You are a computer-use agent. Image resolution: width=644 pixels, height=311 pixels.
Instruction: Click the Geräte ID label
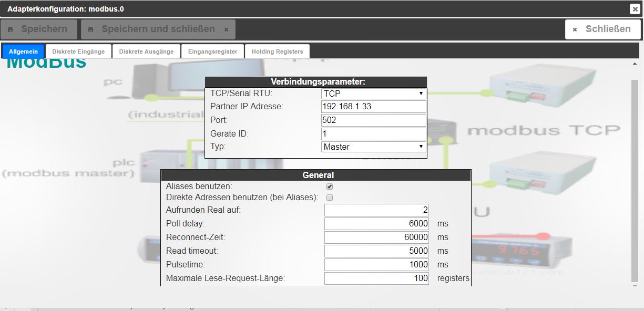pyautogui.click(x=229, y=133)
